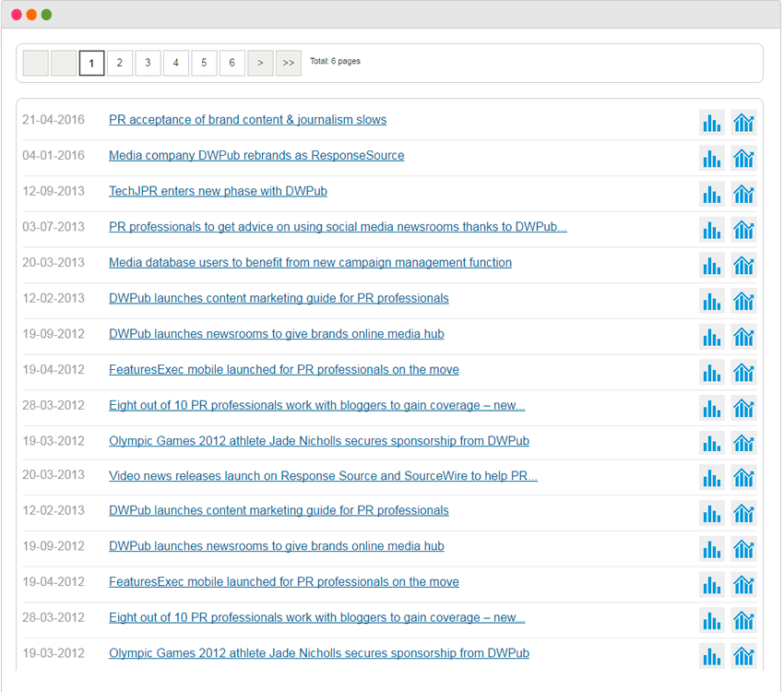784x692 pixels.
Task: Click the date '04-01-2016'
Action: click(x=53, y=156)
